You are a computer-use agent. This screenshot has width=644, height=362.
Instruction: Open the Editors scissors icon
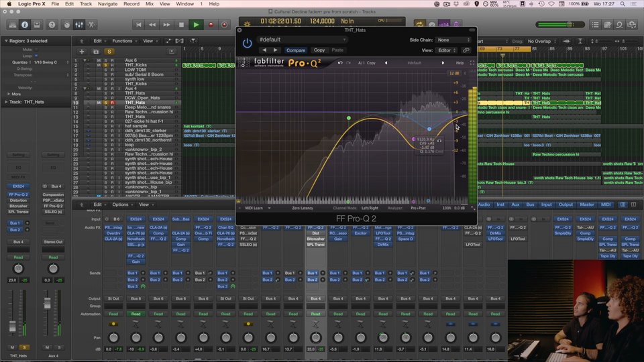point(91,25)
